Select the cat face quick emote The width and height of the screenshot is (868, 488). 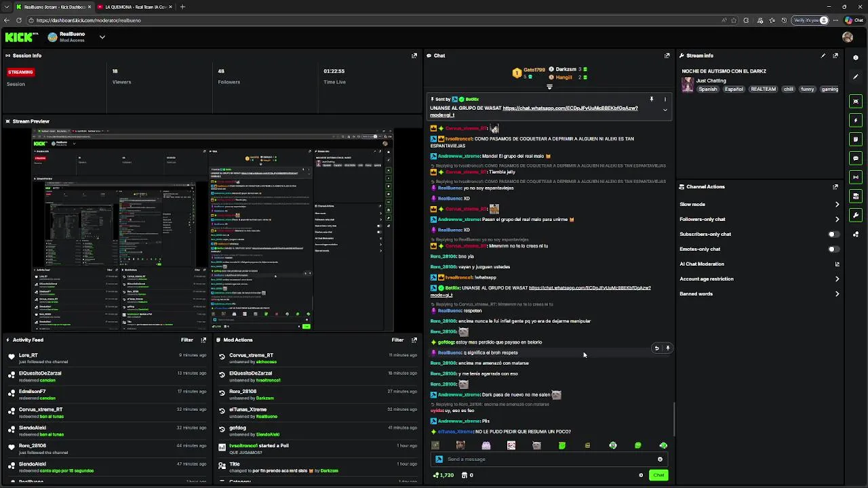[x=536, y=445]
